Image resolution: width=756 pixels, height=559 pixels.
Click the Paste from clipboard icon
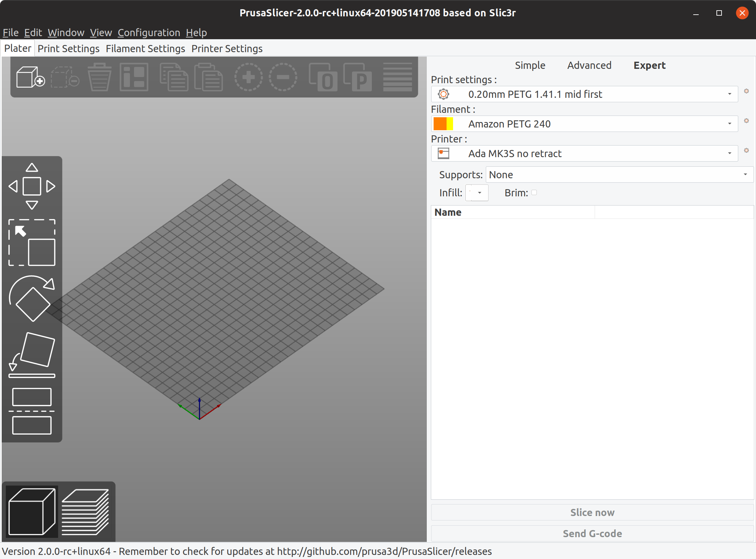[x=209, y=77]
